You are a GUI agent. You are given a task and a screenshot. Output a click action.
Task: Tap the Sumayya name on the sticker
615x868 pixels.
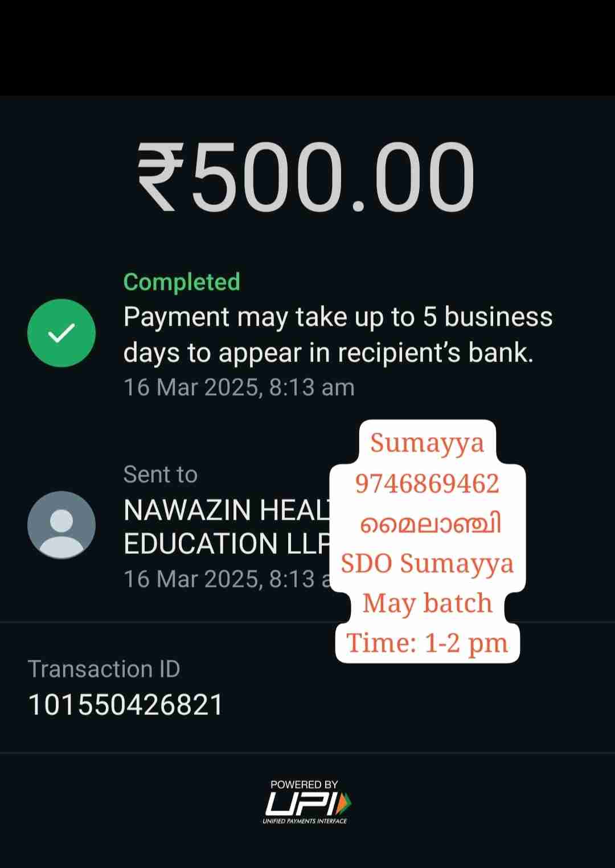pos(427,443)
